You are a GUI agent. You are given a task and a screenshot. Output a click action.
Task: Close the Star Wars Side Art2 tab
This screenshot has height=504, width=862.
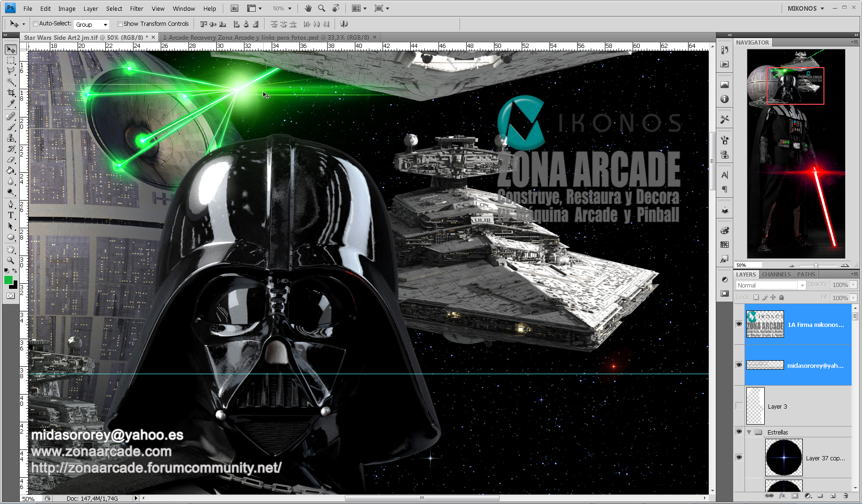153,38
